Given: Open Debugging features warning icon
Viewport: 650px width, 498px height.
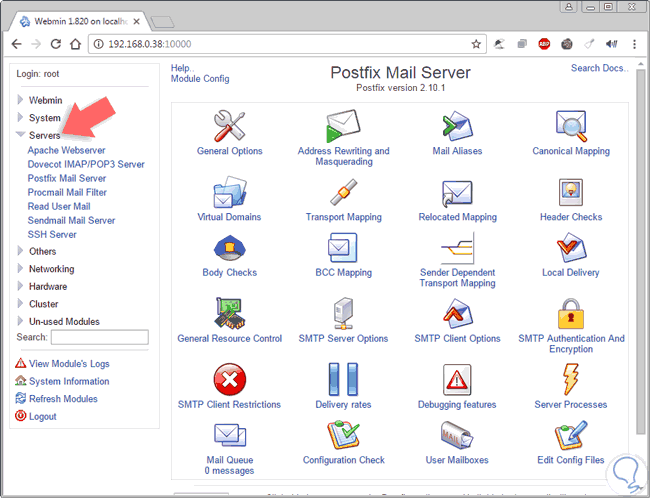Looking at the screenshot, I should 457,379.
